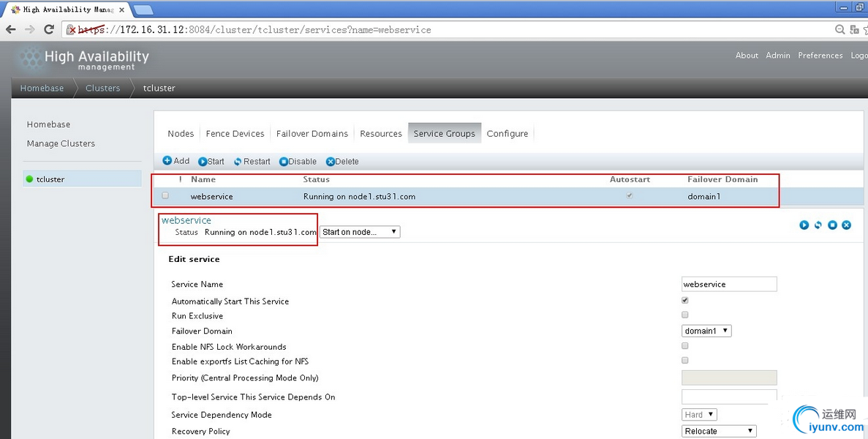Click the insecure HTTPS warning icon
Viewport: 868px width, 439px height.
[x=71, y=30]
